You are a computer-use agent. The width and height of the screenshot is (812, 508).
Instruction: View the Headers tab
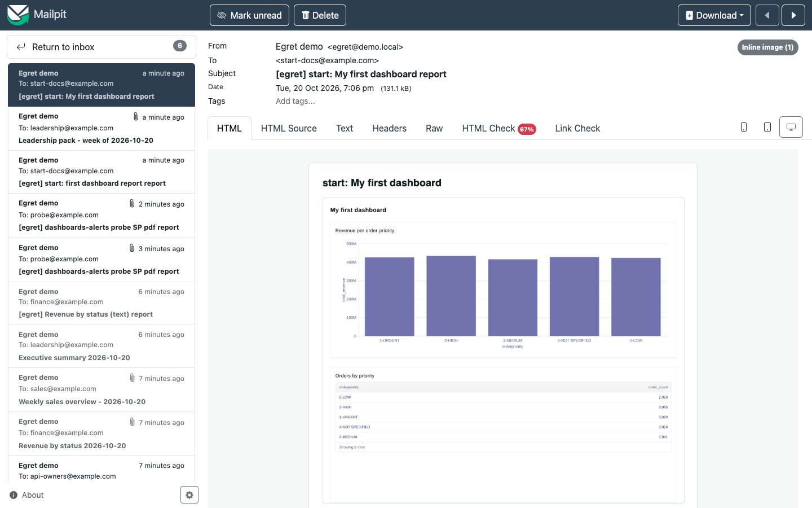389,128
